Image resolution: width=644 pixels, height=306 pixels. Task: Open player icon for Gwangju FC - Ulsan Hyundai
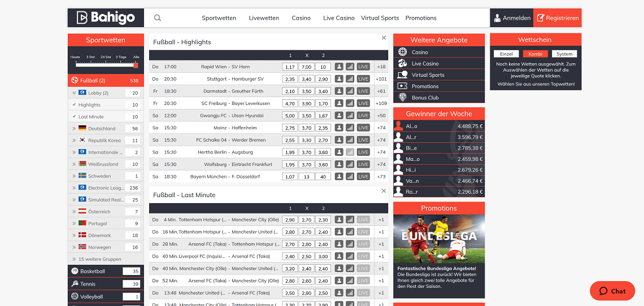(x=339, y=115)
